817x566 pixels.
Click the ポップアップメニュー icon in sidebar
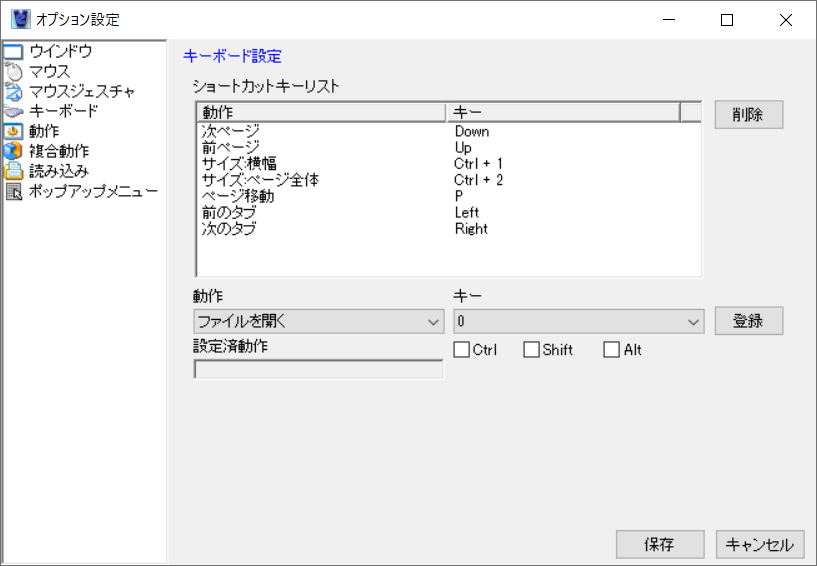click(14, 191)
